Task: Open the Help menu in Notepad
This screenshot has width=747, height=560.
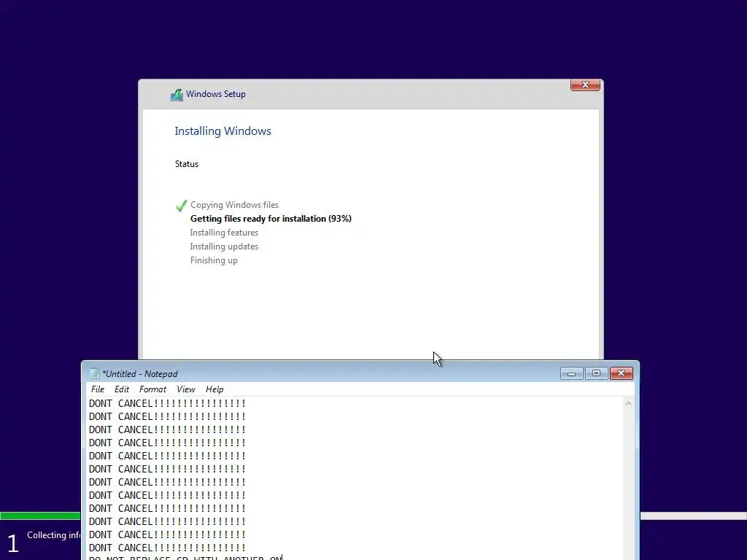Action: click(214, 389)
